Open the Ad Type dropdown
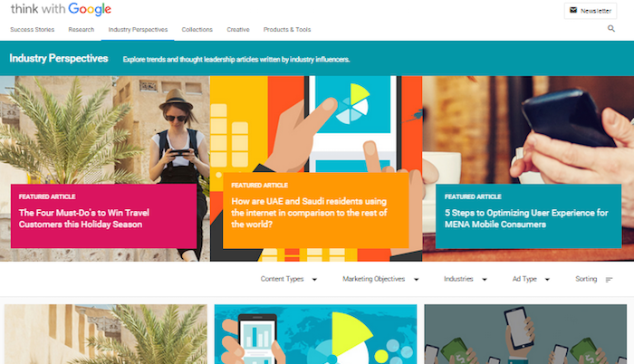 click(x=531, y=279)
